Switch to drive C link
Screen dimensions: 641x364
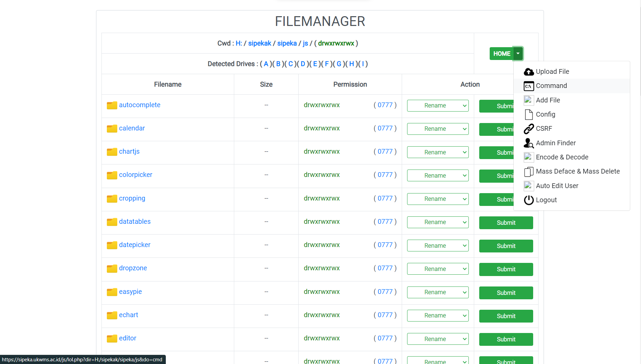pos(291,64)
